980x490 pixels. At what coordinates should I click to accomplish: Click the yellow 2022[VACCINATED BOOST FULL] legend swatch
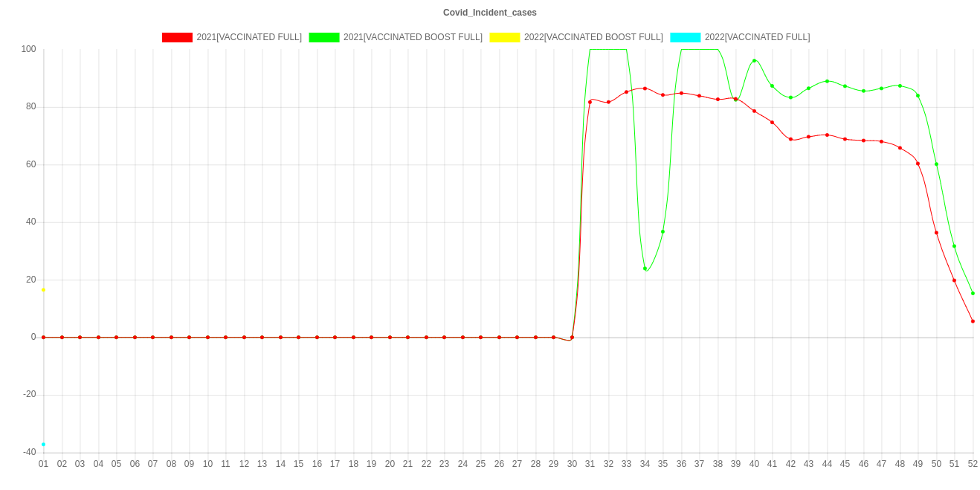pyautogui.click(x=504, y=37)
